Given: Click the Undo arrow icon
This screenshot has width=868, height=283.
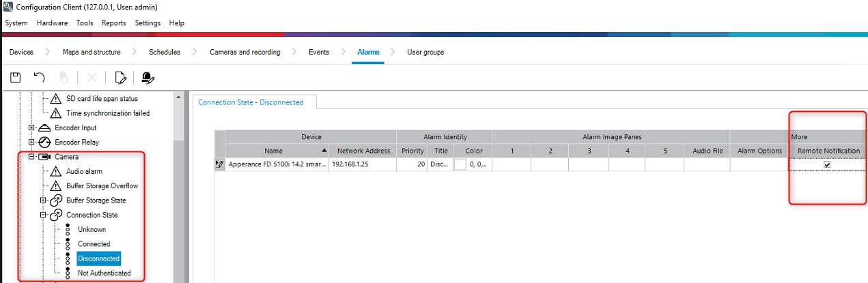Looking at the screenshot, I should 40,77.
